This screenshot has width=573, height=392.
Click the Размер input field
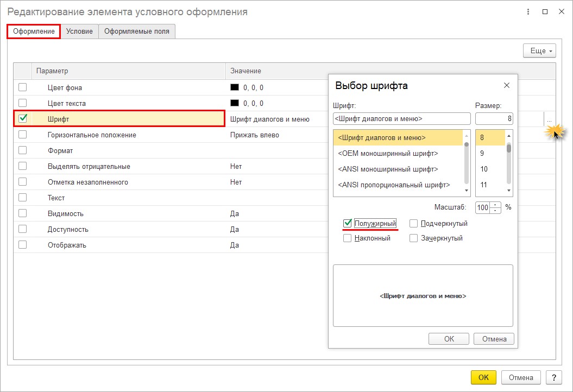coord(494,118)
